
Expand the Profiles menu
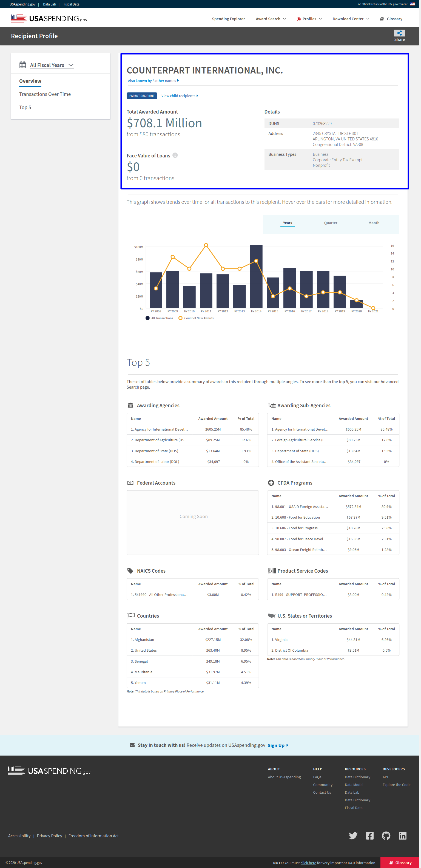[309, 19]
